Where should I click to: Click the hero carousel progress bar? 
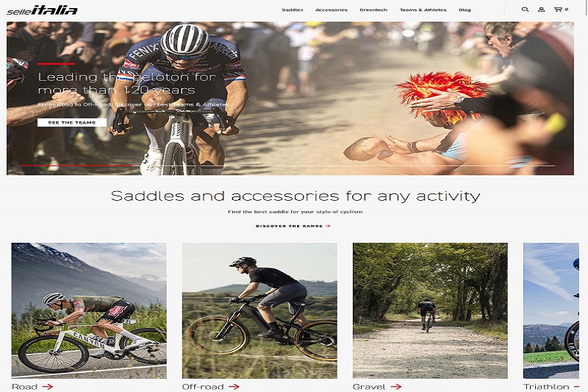[x=287, y=165]
